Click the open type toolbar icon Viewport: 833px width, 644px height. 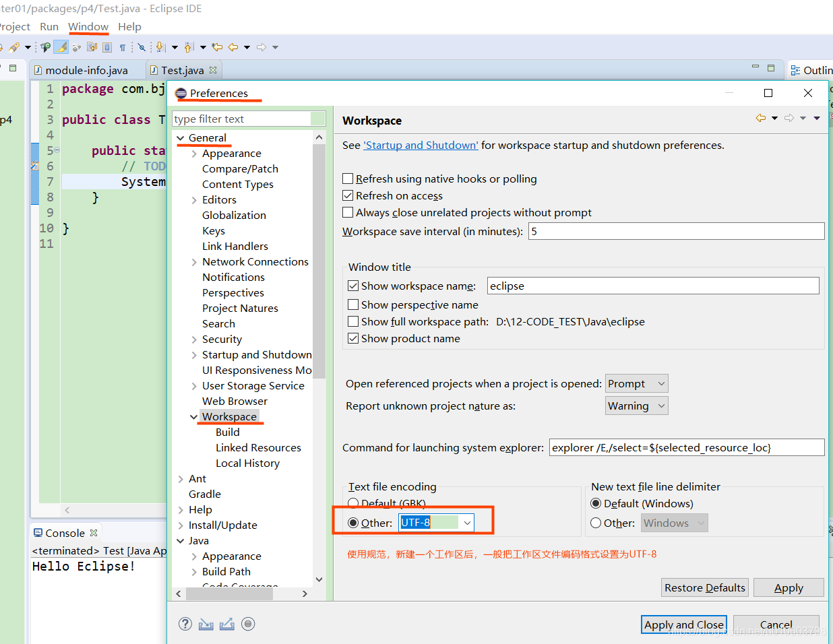click(x=45, y=47)
